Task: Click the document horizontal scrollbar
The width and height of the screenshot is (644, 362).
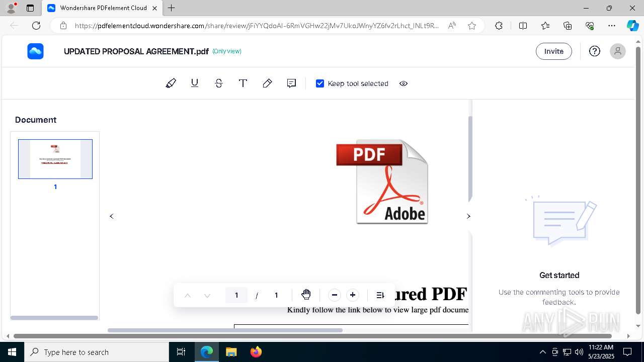Action: 225,330
